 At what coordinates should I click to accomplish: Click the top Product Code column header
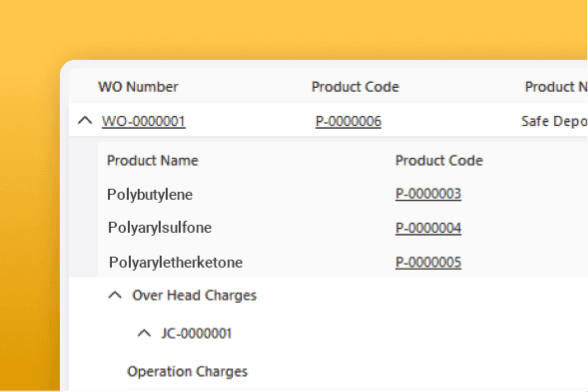[355, 87]
